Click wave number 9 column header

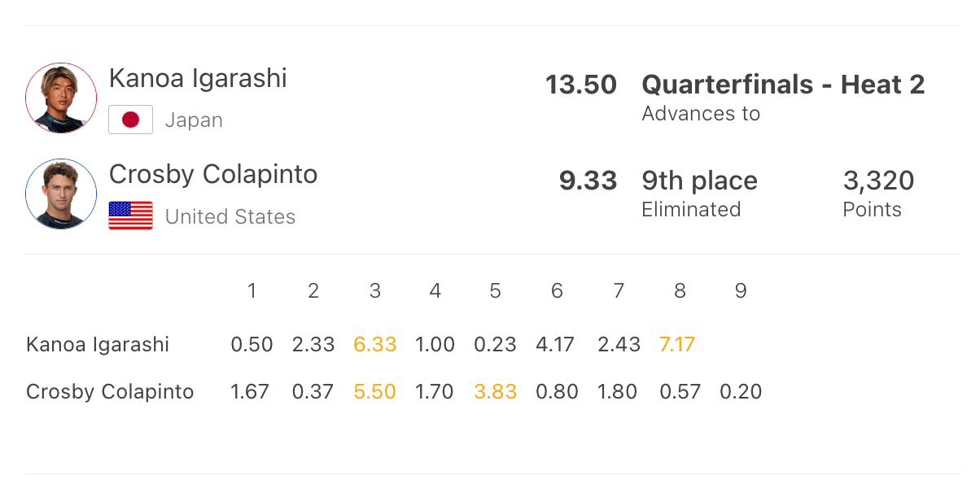click(741, 291)
